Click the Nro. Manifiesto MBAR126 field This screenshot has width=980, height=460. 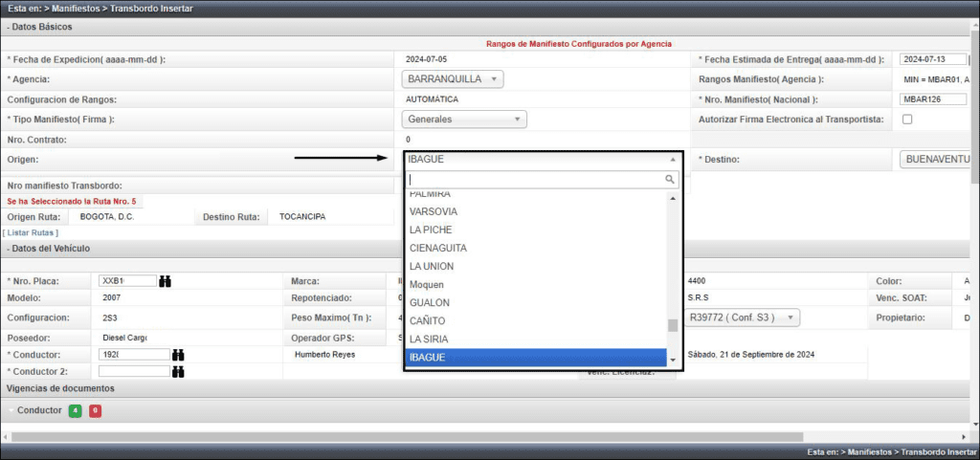[932, 99]
